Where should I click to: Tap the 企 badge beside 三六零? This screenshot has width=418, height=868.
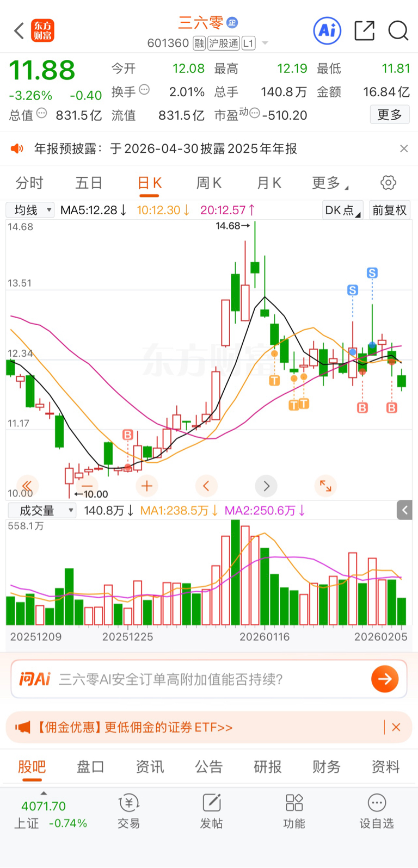pyautogui.click(x=232, y=22)
